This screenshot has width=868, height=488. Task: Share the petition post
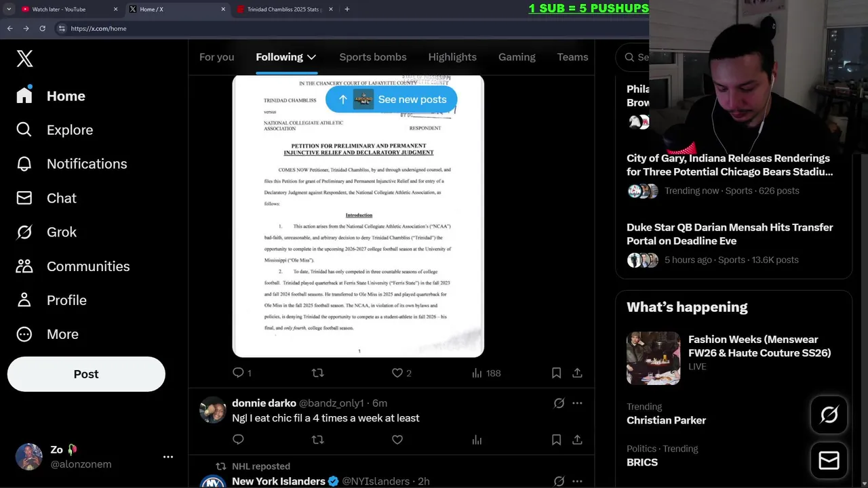click(577, 373)
